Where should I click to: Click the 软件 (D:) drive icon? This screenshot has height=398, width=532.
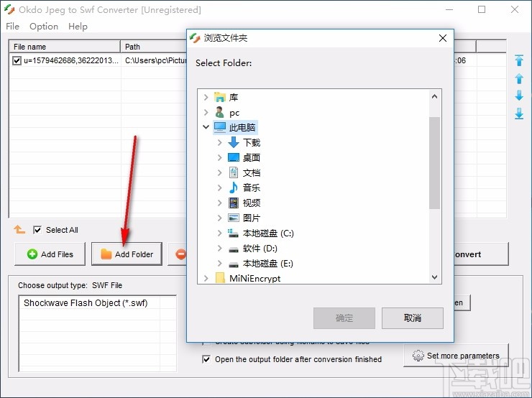point(234,249)
